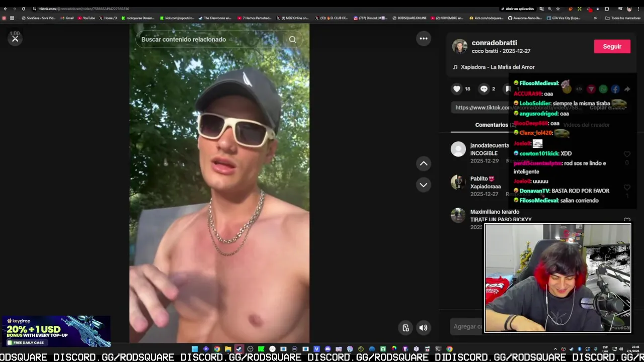Open the Kick app from the taskbar
The width and height of the screenshot is (644, 362).
[x=261, y=349]
